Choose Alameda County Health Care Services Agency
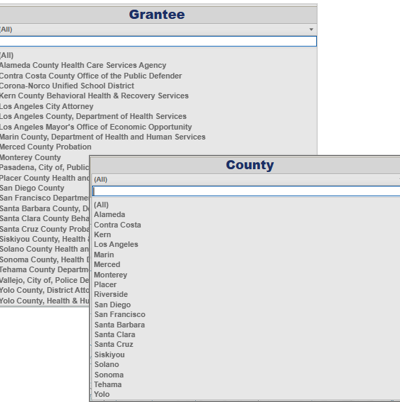This screenshot has height=402, width=400. [x=83, y=65]
